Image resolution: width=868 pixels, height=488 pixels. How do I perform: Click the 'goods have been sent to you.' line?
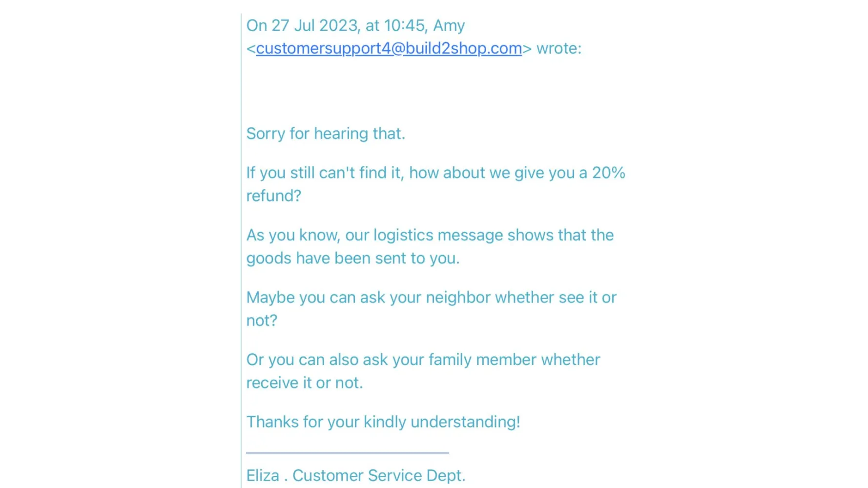tap(353, 258)
